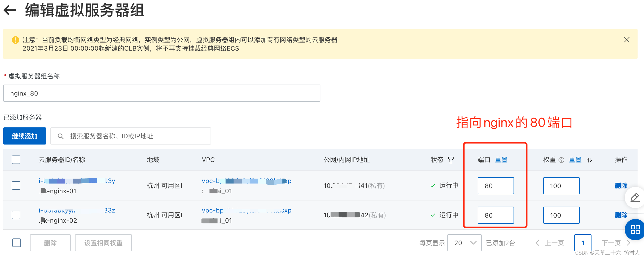Check the row for nginx-01 server
The image size is (644, 258).
[x=16, y=185]
